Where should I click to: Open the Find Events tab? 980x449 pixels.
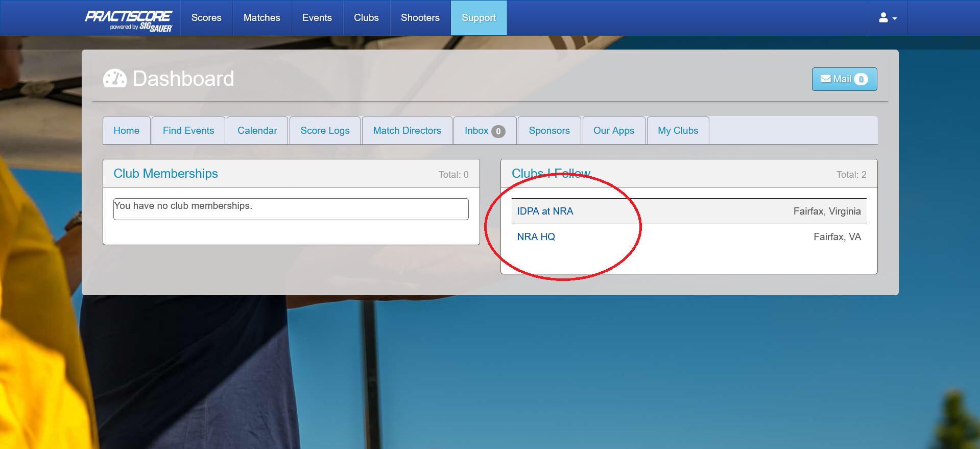click(188, 131)
